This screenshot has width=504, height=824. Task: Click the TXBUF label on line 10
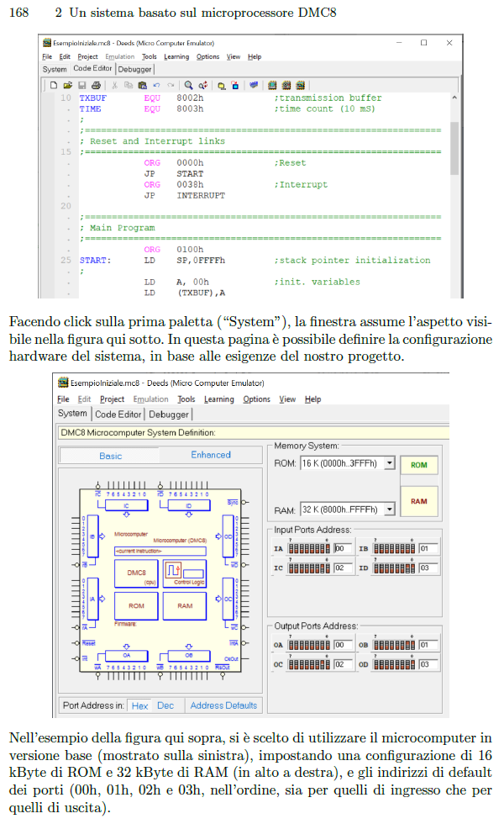click(x=93, y=98)
